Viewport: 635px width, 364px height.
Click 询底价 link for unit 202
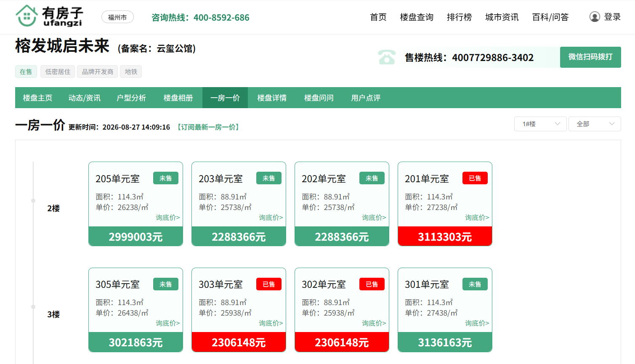click(x=374, y=218)
